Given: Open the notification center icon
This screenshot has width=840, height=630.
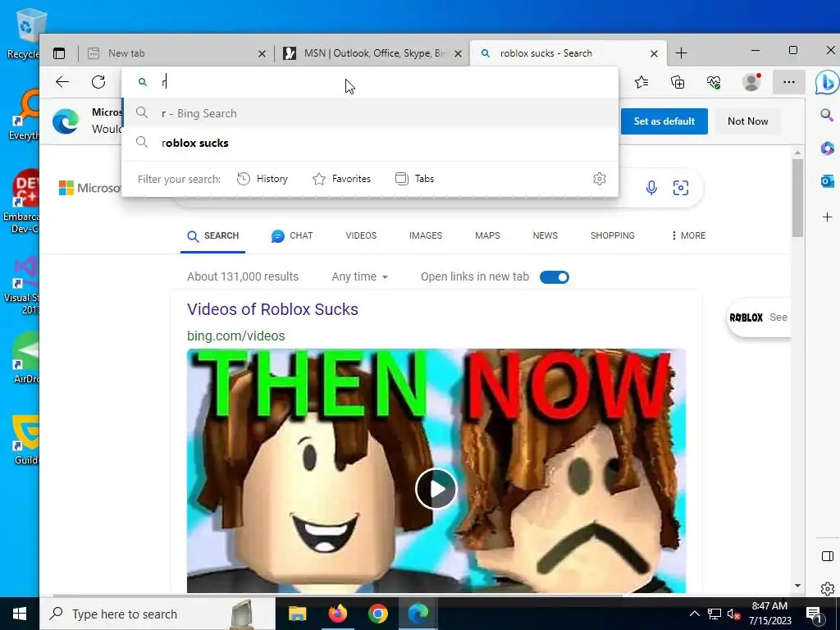Looking at the screenshot, I should [x=815, y=614].
